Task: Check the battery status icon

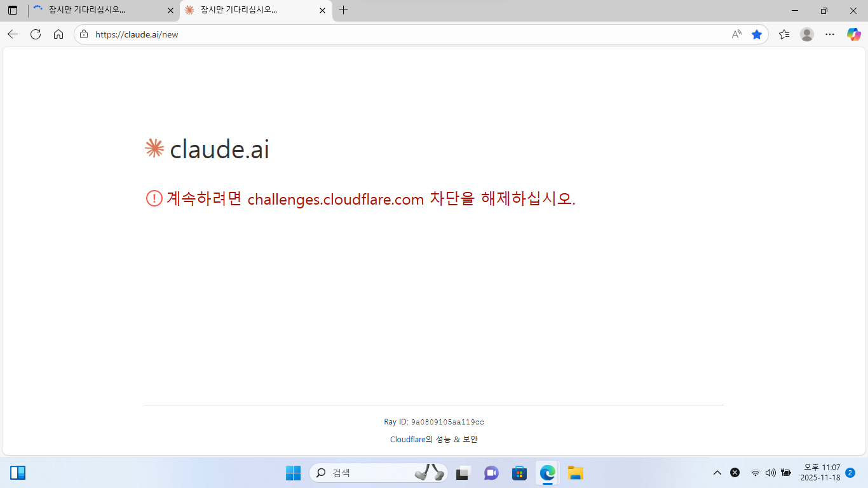Action: tap(786, 473)
